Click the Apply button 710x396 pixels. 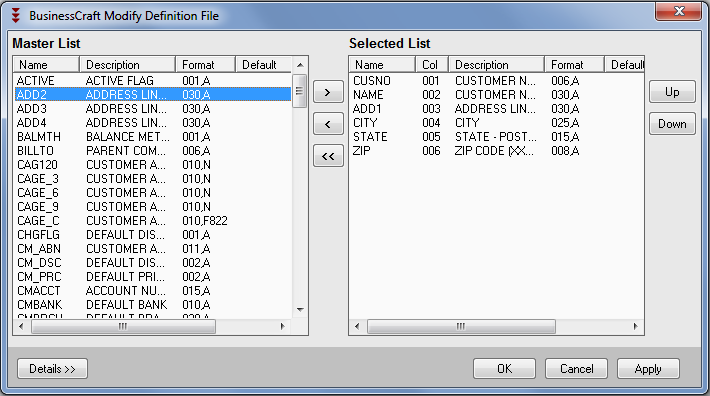tap(648, 369)
